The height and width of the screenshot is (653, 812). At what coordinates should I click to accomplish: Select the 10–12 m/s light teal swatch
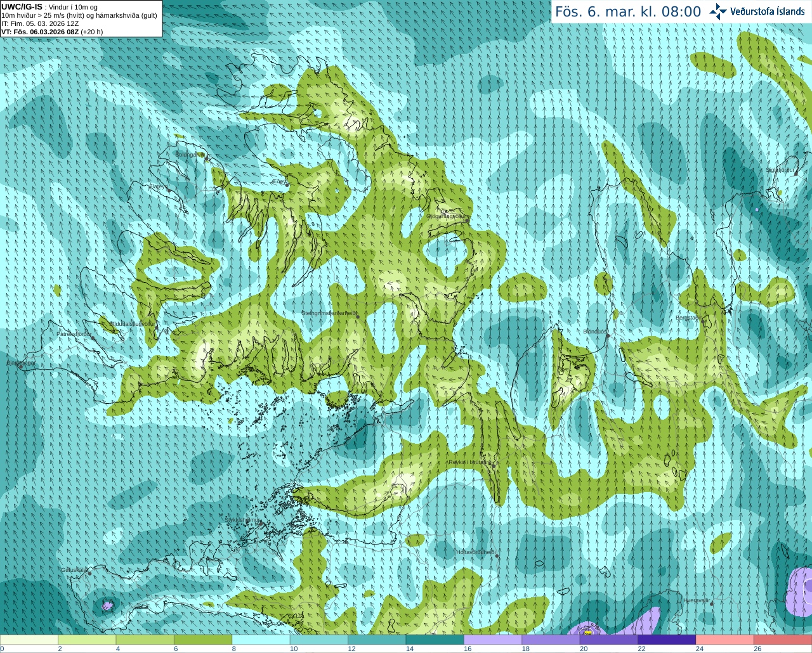tap(319, 640)
